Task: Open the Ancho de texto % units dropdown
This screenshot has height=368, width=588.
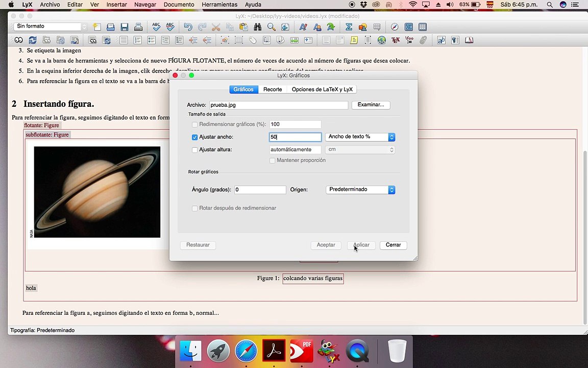Action: click(360, 137)
